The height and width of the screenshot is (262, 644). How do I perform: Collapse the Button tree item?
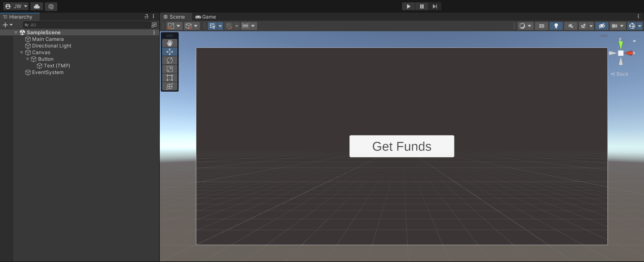pos(28,59)
